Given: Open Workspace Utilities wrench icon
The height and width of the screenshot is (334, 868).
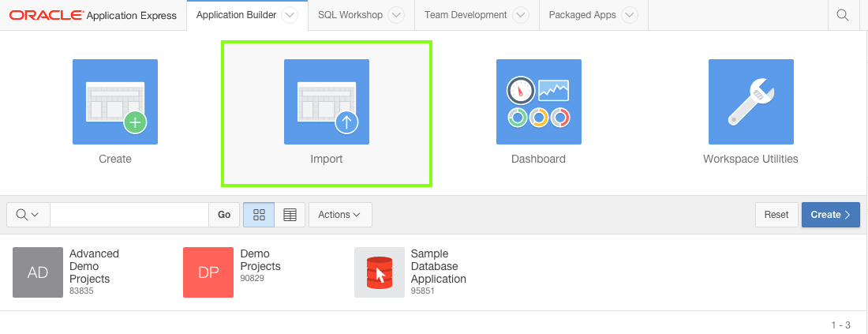Looking at the screenshot, I should tap(750, 102).
